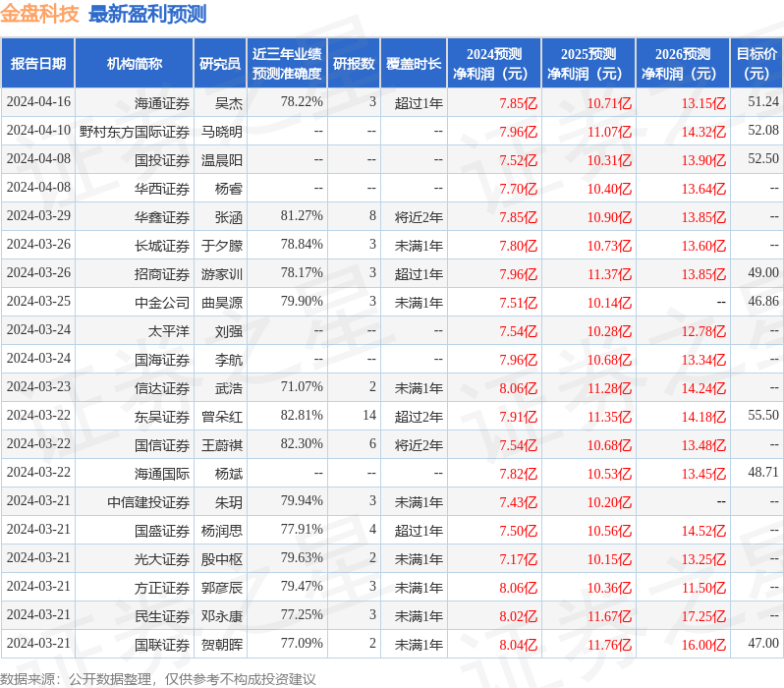Click the 覆盖时长 column header
The width and height of the screenshot is (784, 688).
pos(414,64)
